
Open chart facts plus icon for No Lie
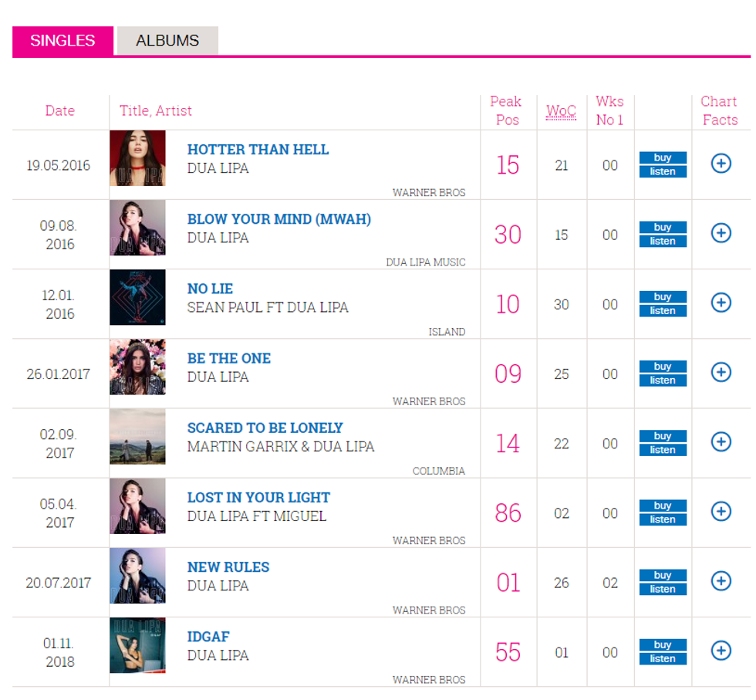721,303
